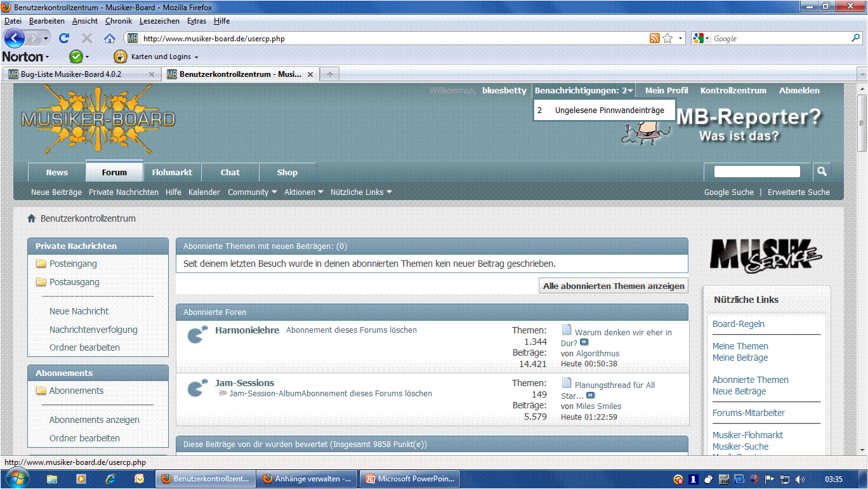Viewport: 868px width, 489px height.
Task: Click the magnifier in the Google search box
Action: pos(855,38)
